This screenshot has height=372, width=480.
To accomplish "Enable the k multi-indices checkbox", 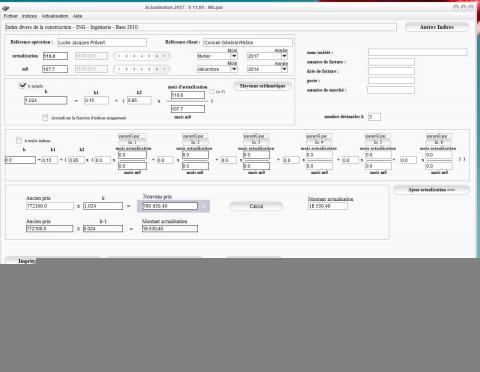I will point(19,141).
